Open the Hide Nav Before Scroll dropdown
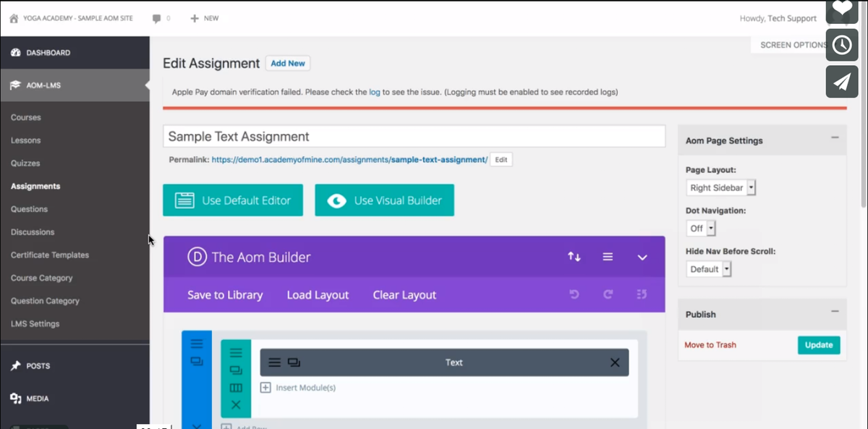The height and width of the screenshot is (429, 868). click(709, 269)
